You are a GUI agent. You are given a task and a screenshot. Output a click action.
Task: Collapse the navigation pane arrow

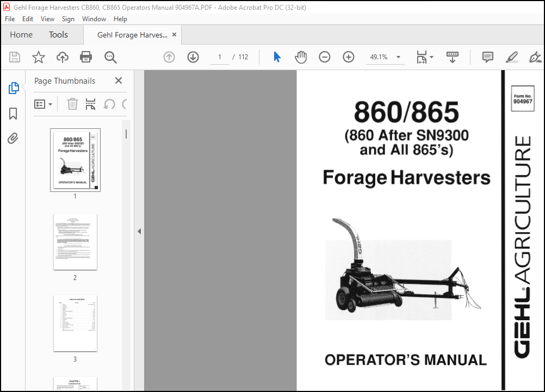click(139, 231)
